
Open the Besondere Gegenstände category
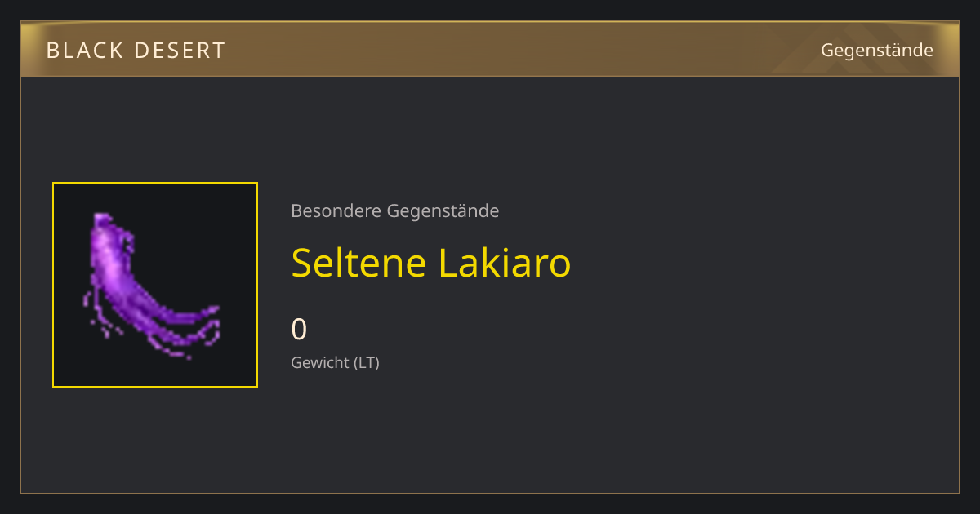click(x=395, y=210)
